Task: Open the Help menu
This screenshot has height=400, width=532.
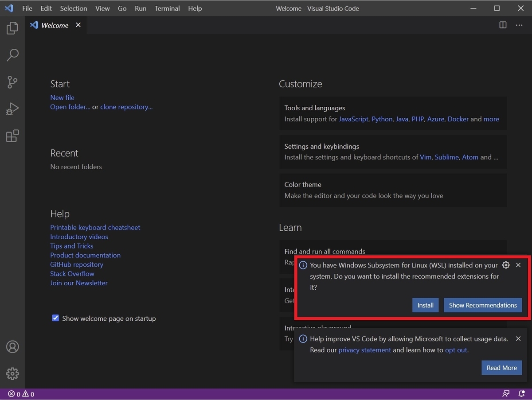Action: (x=195, y=8)
